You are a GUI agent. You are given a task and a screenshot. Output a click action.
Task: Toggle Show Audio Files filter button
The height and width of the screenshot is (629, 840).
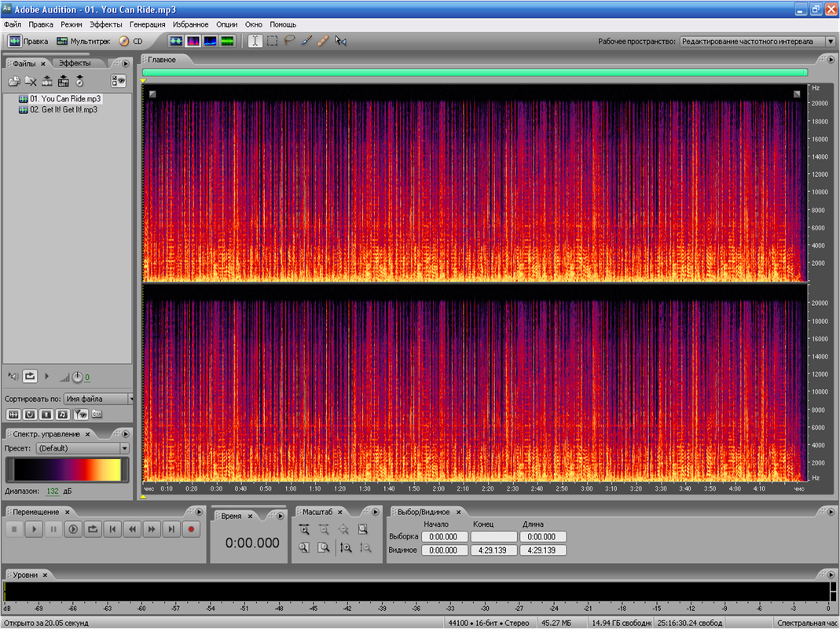coord(13,414)
